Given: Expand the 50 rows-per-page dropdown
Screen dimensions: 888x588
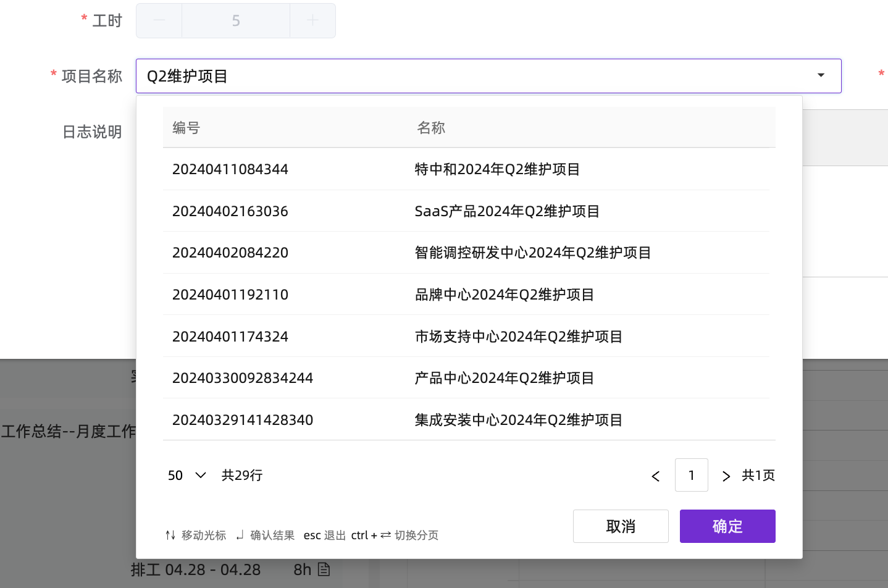Looking at the screenshot, I should click(186, 475).
